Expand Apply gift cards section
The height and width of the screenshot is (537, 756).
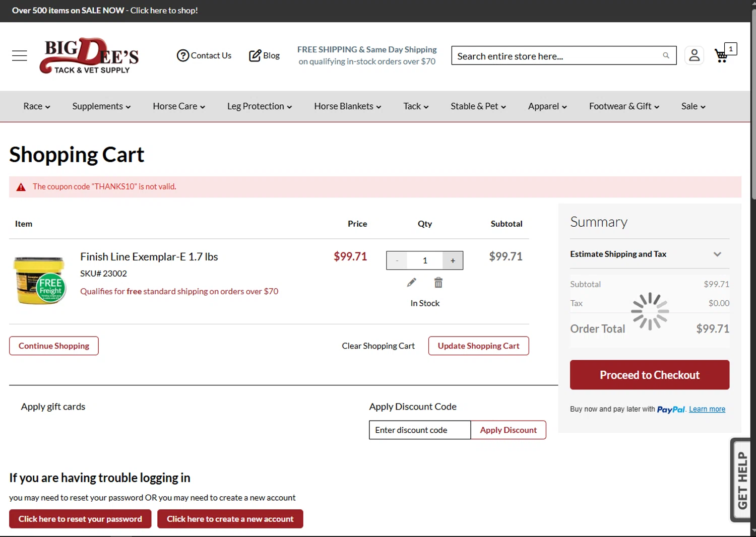(x=53, y=407)
